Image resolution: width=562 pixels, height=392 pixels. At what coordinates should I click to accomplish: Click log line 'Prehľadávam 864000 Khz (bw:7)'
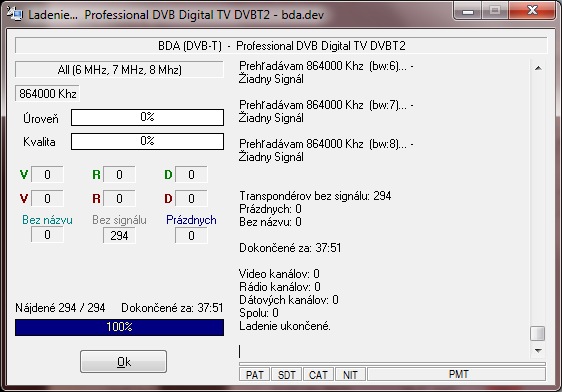pos(326,105)
